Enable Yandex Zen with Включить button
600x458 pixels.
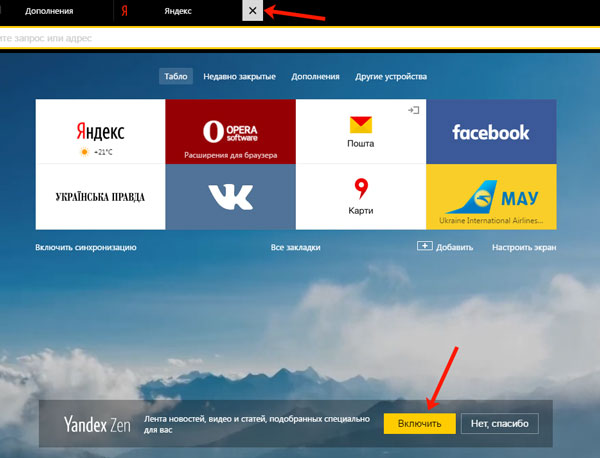pyautogui.click(x=419, y=424)
